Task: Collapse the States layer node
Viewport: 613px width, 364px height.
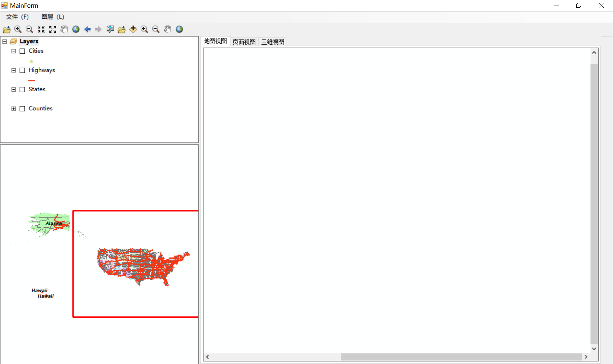Action: point(13,89)
